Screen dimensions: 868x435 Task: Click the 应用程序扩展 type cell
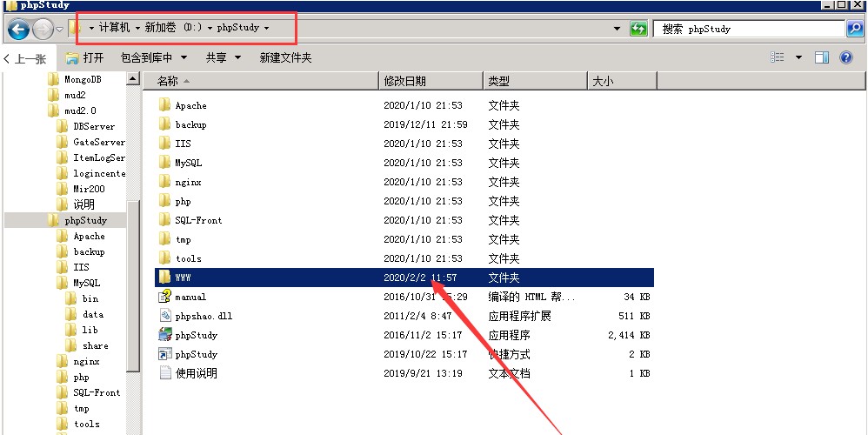click(519, 316)
